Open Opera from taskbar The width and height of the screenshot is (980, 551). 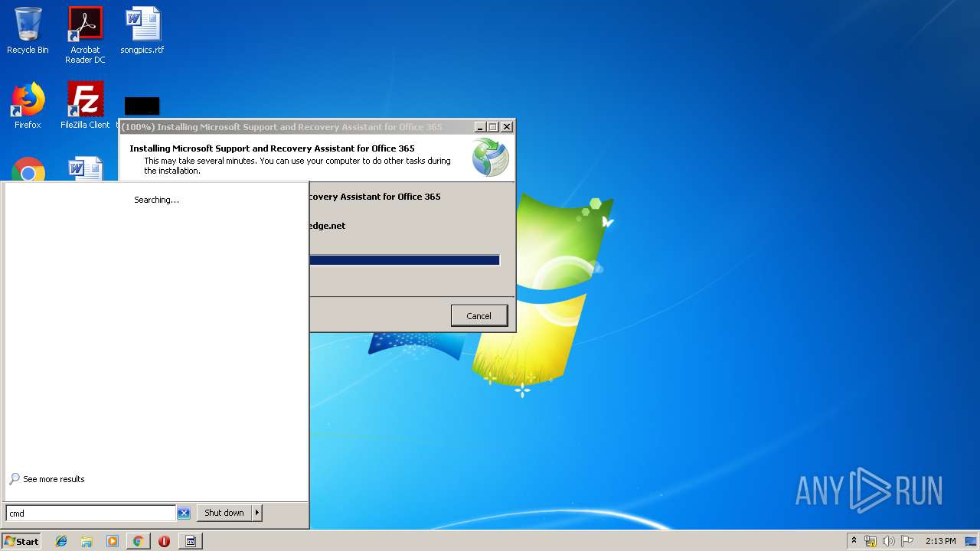[164, 541]
